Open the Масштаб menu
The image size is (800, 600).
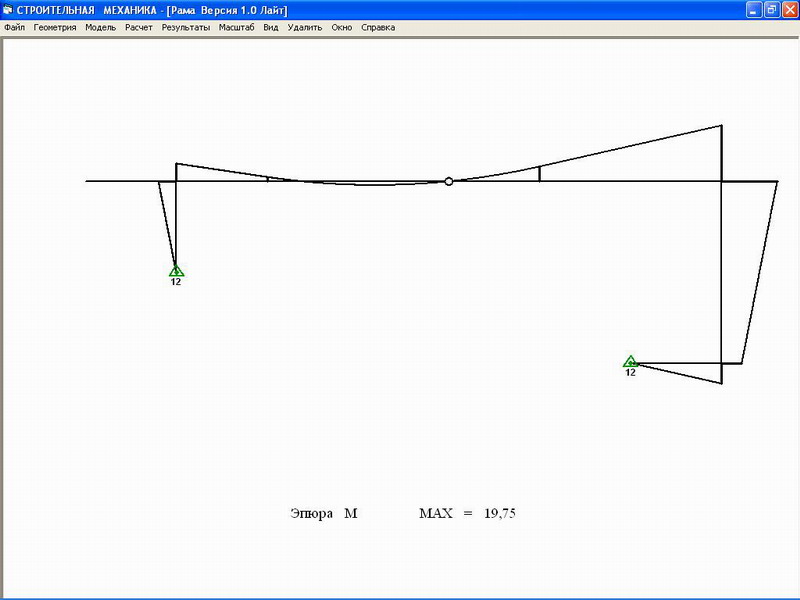click(x=236, y=28)
